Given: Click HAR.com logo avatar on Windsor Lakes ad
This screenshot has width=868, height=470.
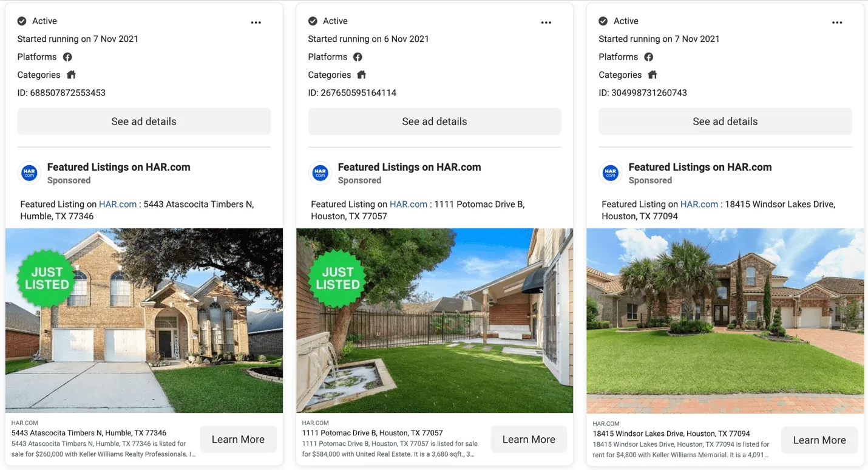Looking at the screenshot, I should (611, 173).
